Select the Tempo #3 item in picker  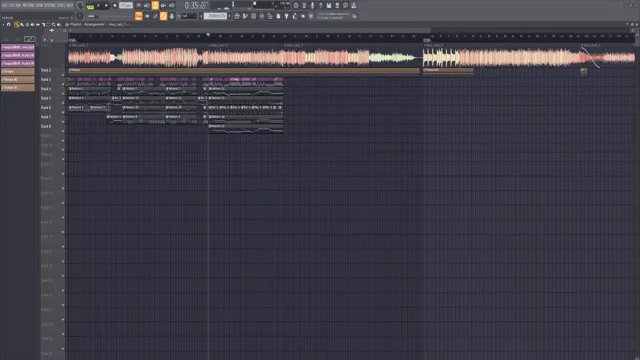coord(18,87)
